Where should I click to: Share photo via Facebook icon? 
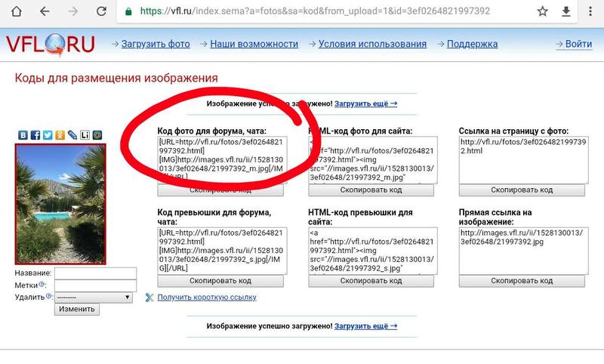pos(35,136)
